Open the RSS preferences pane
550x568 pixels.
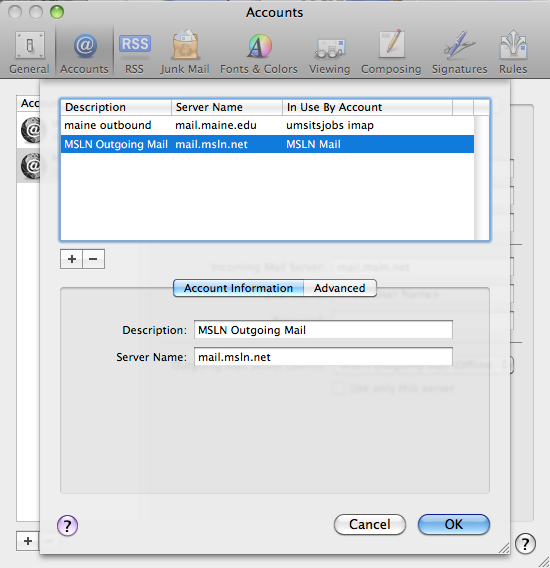pyautogui.click(x=134, y=53)
